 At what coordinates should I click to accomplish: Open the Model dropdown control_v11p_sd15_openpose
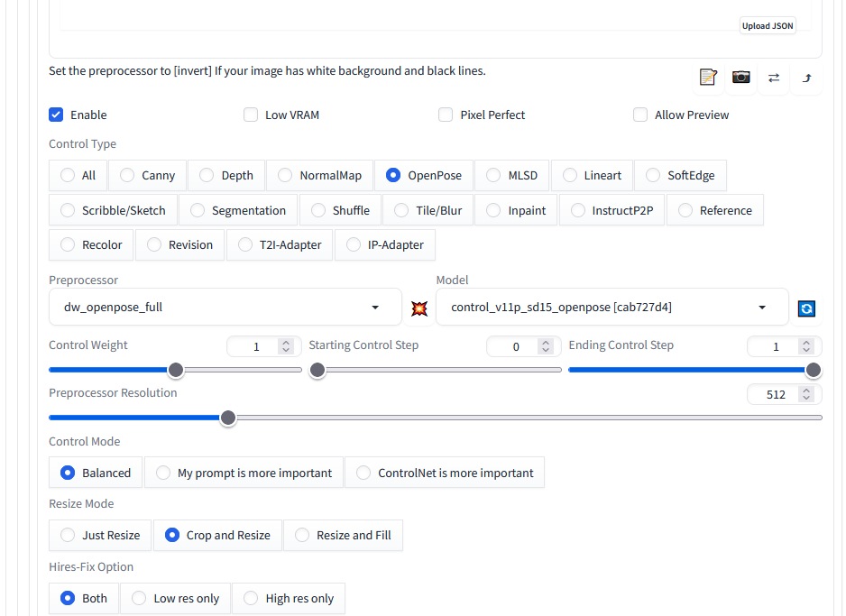612,307
